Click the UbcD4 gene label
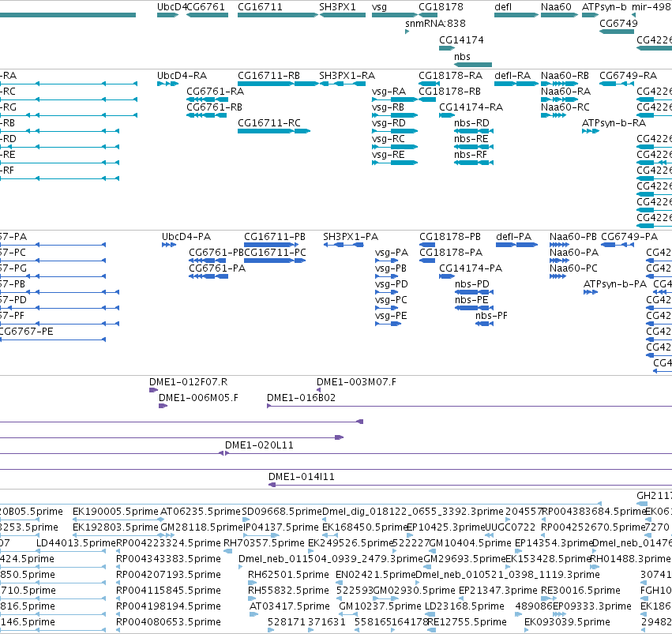The width and height of the screenshot is (672, 634). tap(172, 7)
